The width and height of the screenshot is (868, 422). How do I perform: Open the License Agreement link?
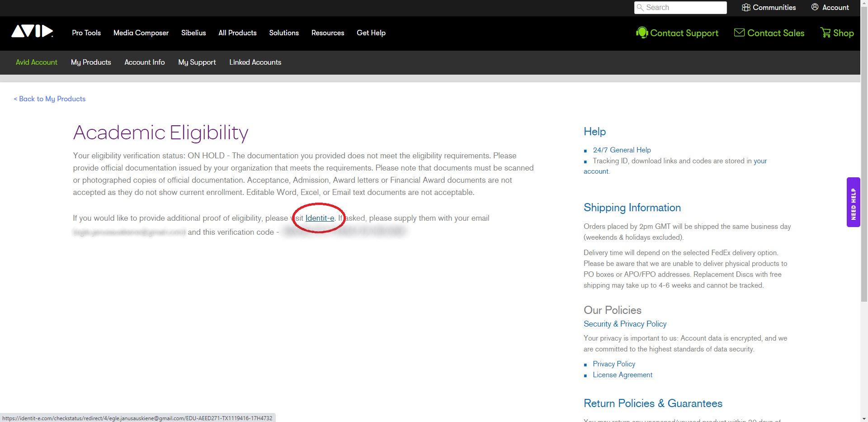point(623,375)
